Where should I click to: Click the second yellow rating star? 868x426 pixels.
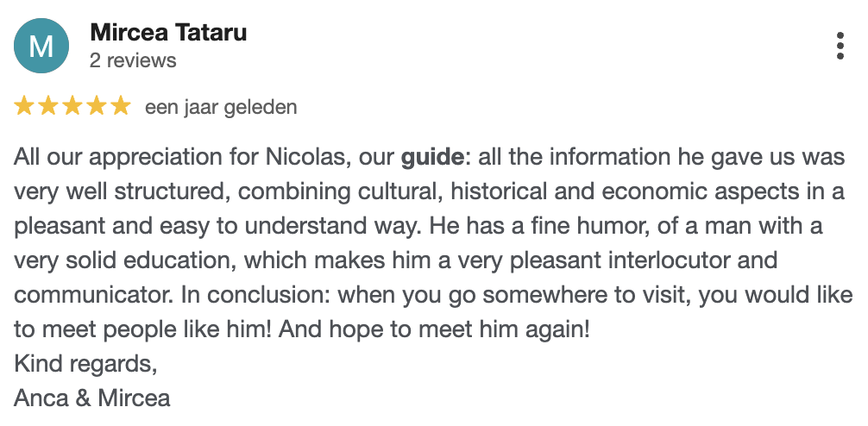(48, 107)
